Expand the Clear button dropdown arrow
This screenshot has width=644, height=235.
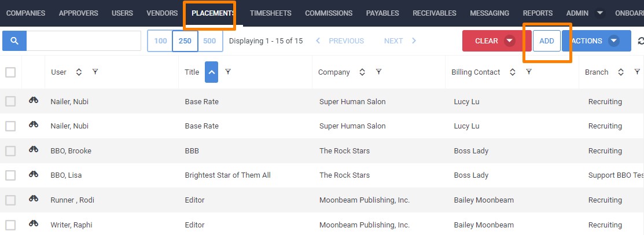point(509,41)
